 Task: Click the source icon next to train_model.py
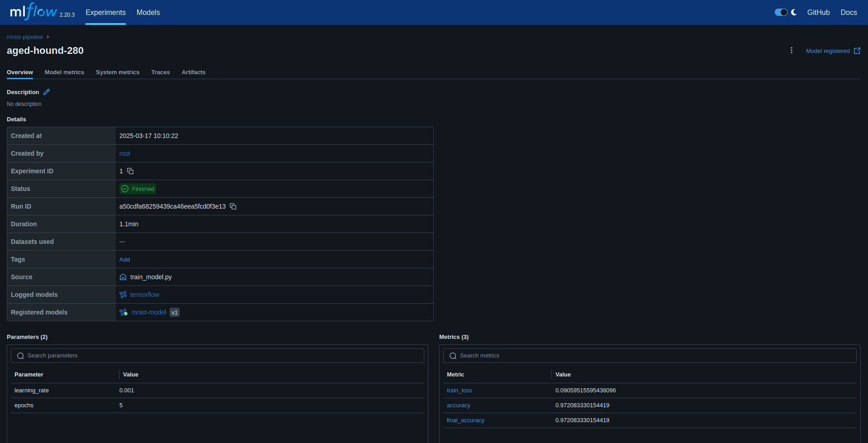[x=123, y=276]
